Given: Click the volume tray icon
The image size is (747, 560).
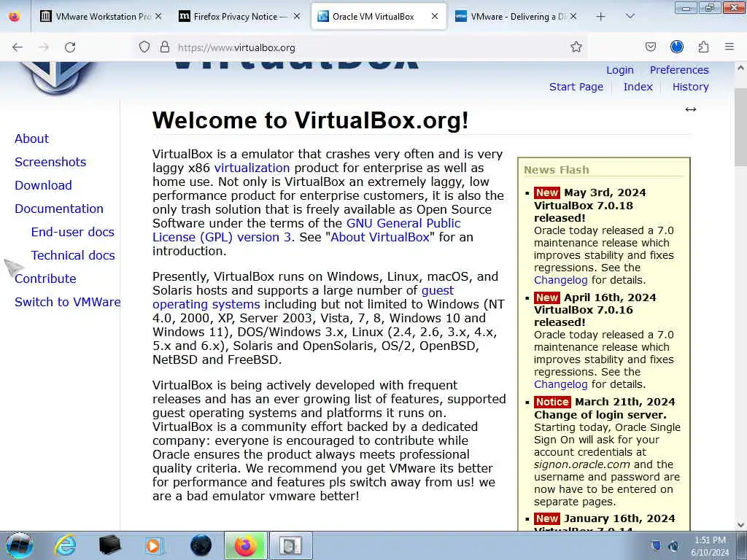Looking at the screenshot, I should [673, 545].
